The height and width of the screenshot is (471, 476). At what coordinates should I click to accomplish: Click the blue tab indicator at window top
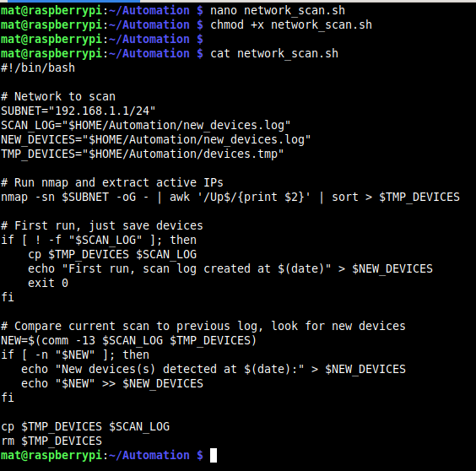click(73, 1)
